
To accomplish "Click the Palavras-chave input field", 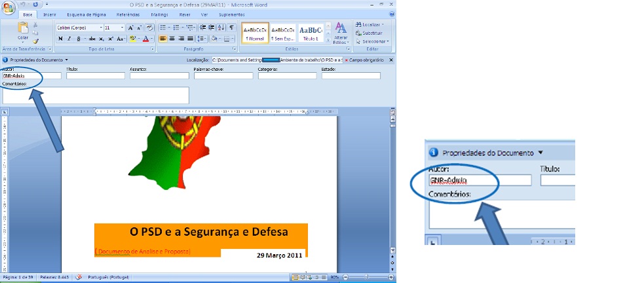I will pos(223,75).
